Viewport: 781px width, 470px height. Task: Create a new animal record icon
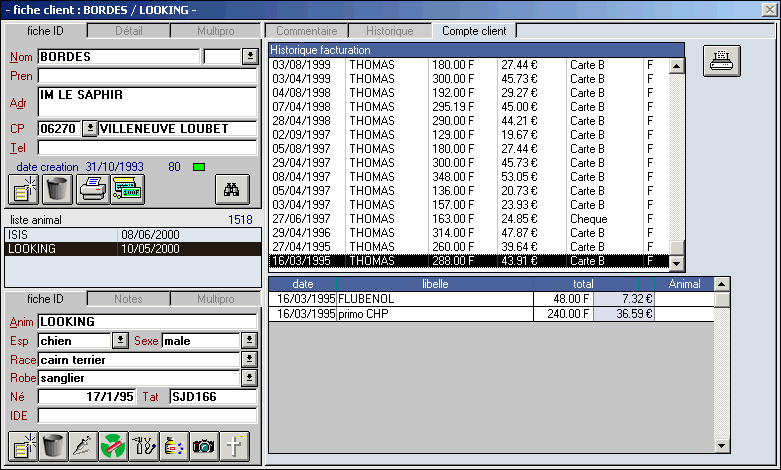pos(23,446)
